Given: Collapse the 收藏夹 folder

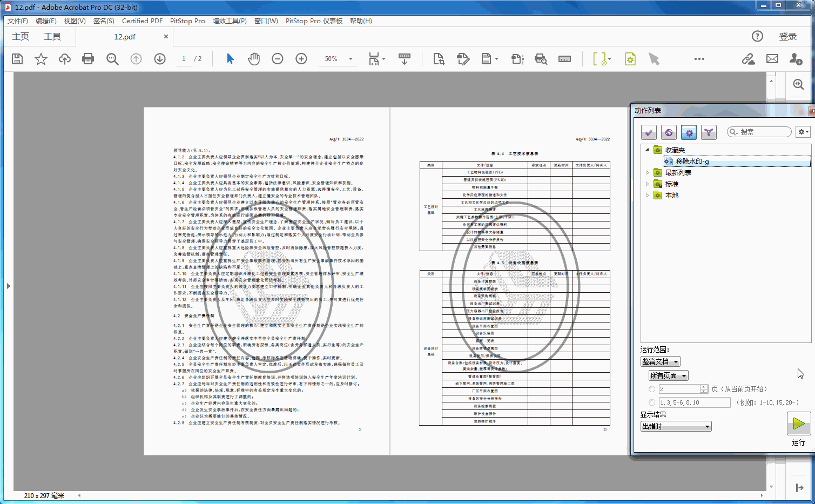Looking at the screenshot, I should tap(647, 150).
